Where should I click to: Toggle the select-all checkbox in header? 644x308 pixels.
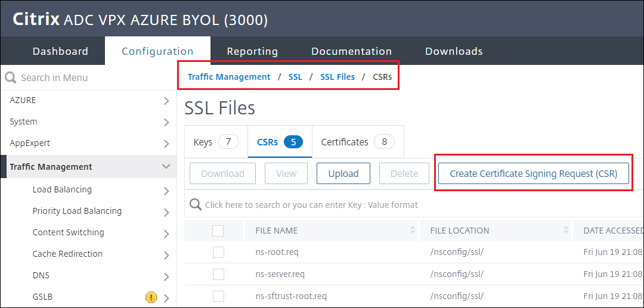click(218, 231)
